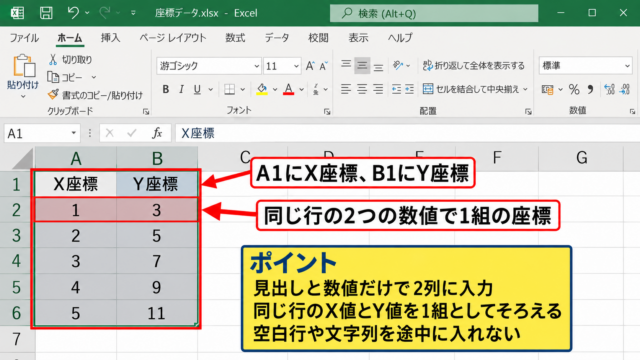Click the 貼り付け paste icon

point(23,66)
